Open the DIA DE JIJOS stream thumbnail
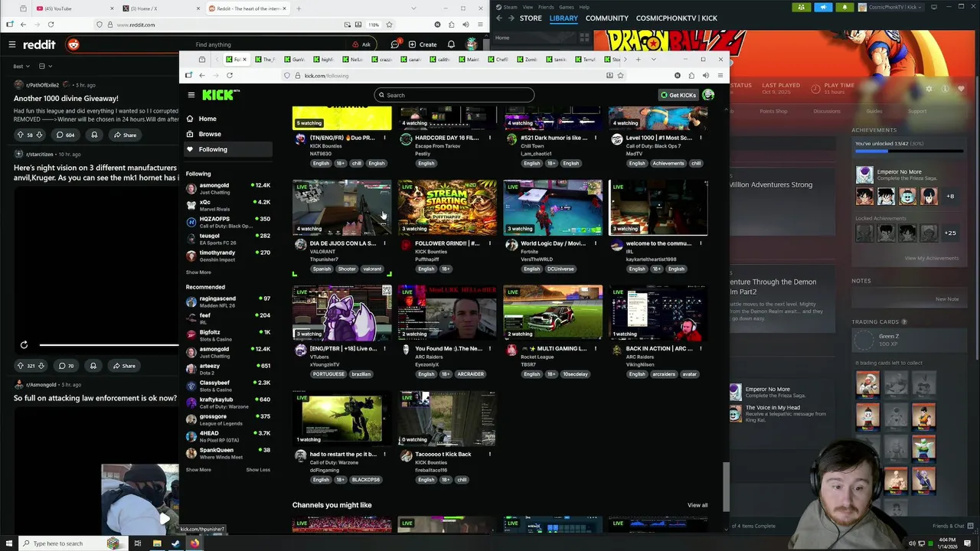This screenshot has height=551, width=980. tap(342, 207)
